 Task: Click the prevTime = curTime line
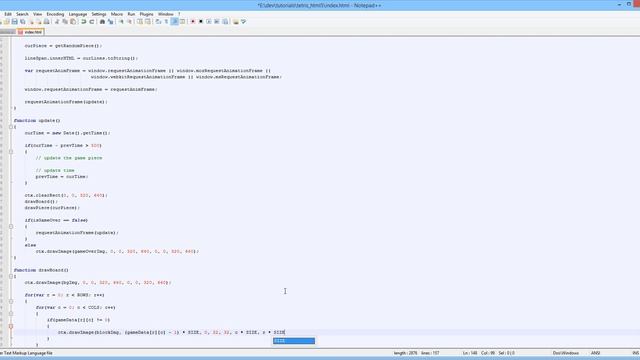pyautogui.click(x=62, y=177)
